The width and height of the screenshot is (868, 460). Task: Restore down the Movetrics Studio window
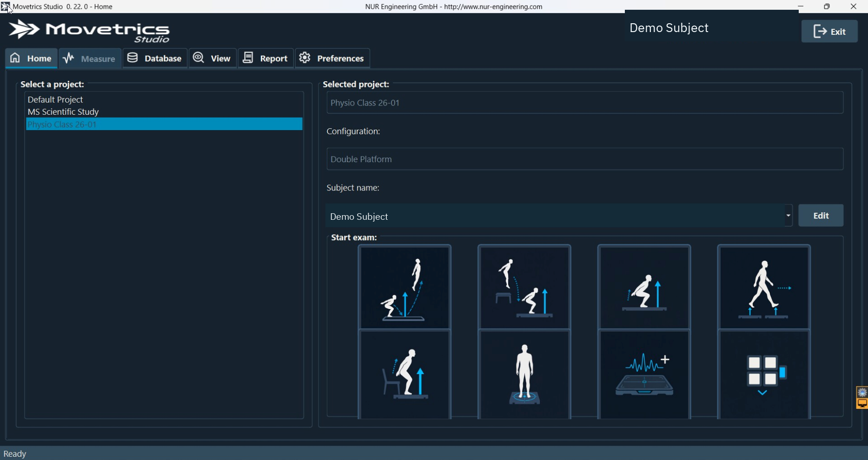point(827,7)
